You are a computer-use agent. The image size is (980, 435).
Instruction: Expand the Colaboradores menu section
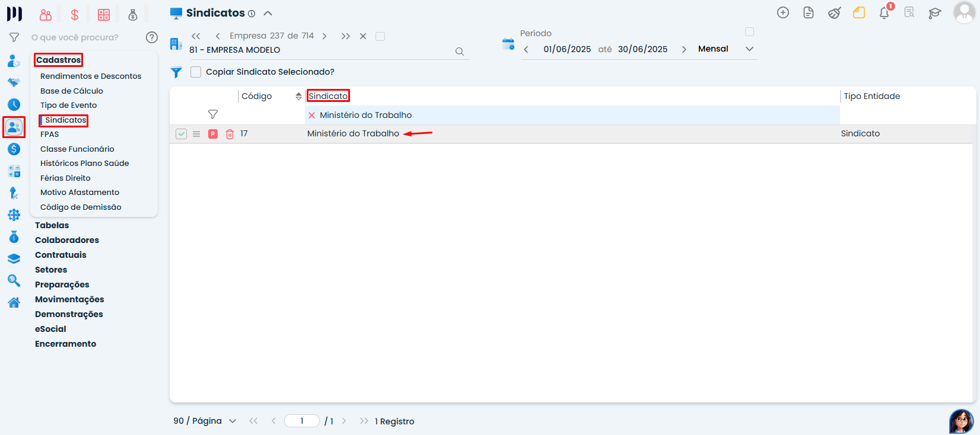pyautogui.click(x=67, y=240)
